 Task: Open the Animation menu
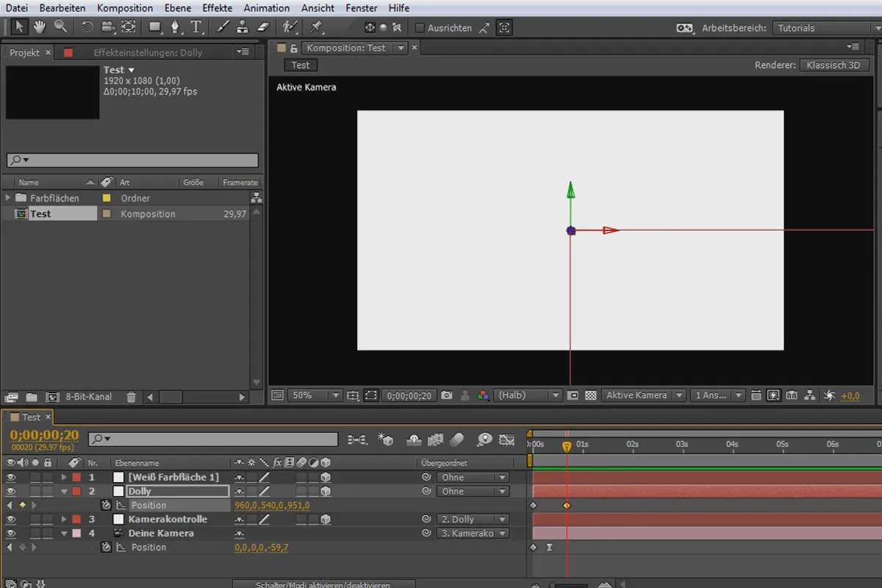coord(266,8)
